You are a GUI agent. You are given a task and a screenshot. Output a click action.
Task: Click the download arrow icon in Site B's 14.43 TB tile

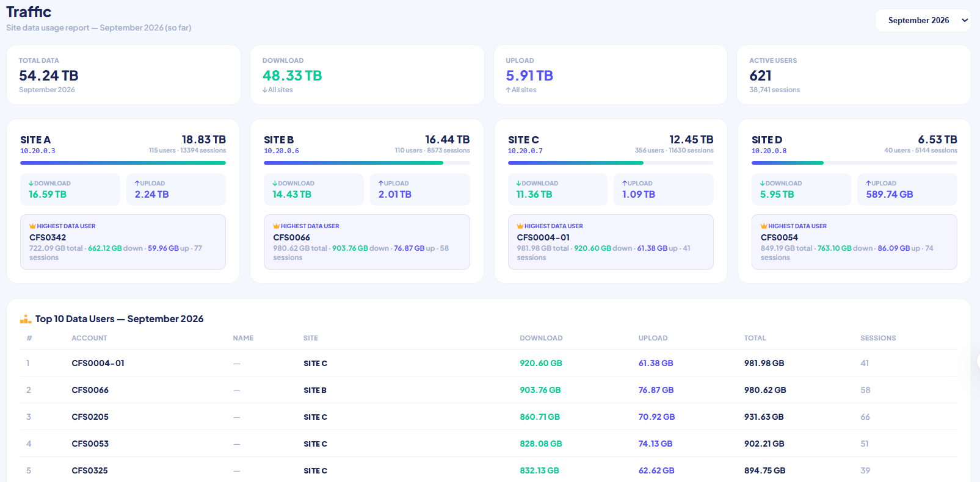[x=275, y=183]
